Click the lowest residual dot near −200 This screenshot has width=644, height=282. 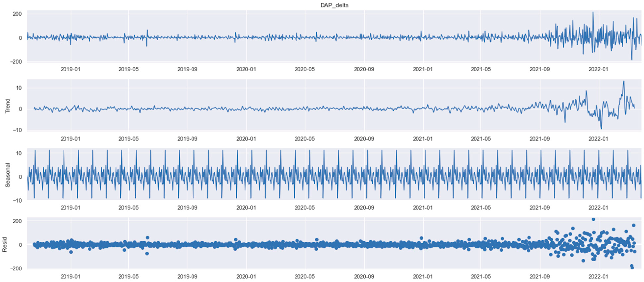pos(632,268)
